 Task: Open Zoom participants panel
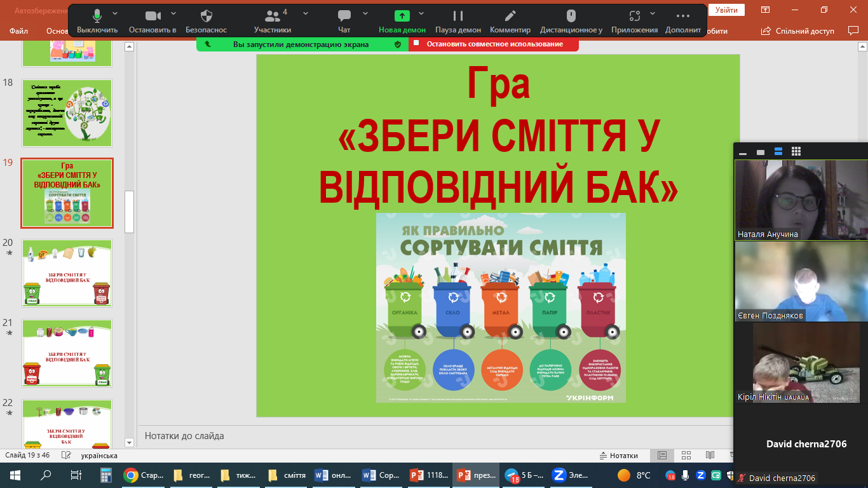pos(273,21)
